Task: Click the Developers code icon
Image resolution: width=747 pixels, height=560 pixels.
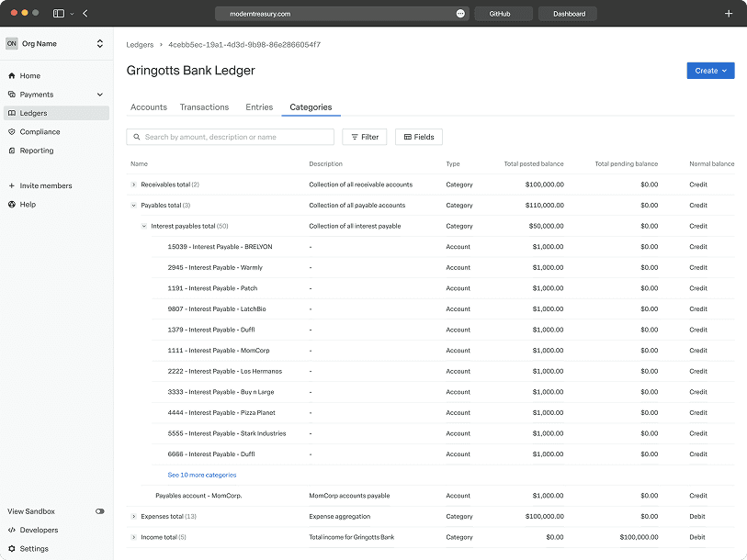Action: [12, 530]
